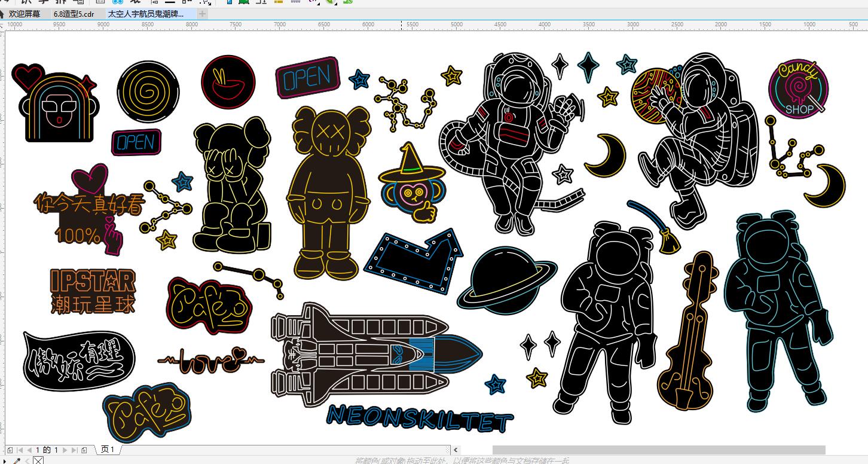Select the blue-outlined Cafe neon sign
The width and height of the screenshot is (868, 464).
(146, 413)
